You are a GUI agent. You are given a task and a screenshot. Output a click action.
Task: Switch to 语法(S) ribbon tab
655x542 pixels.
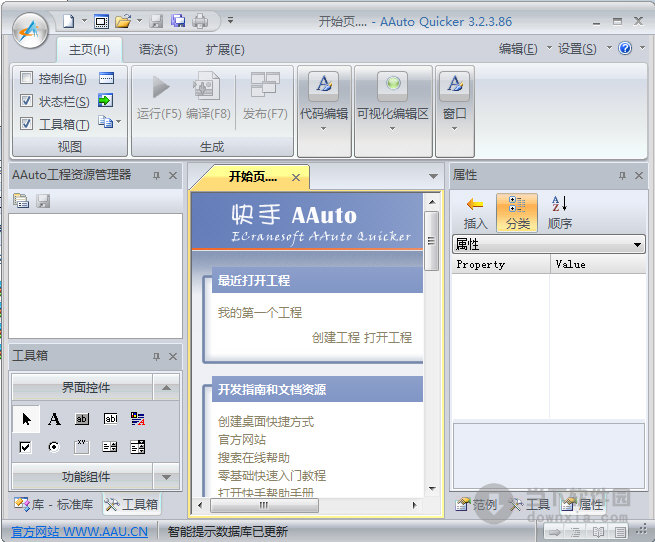[x=158, y=50]
